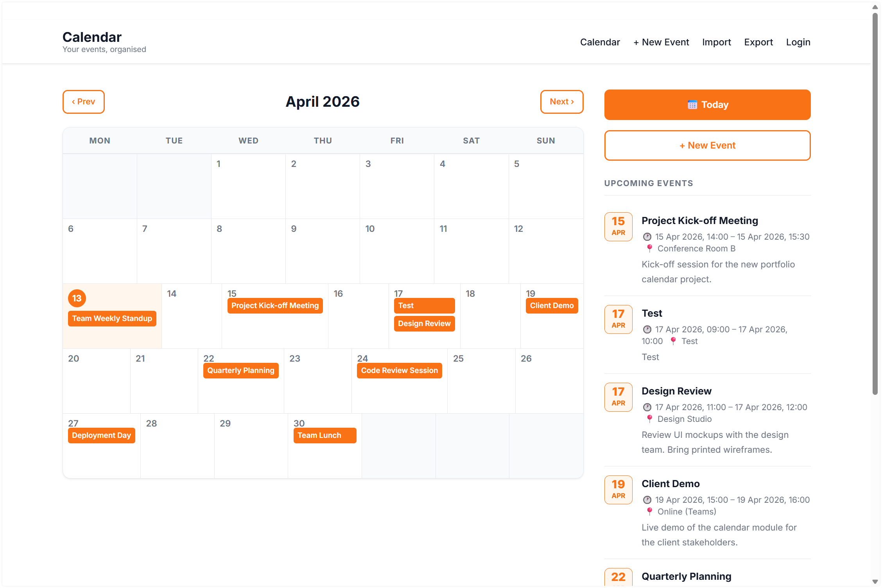
Task: Click the 19 APR badge beside Client Demo
Action: click(618, 489)
